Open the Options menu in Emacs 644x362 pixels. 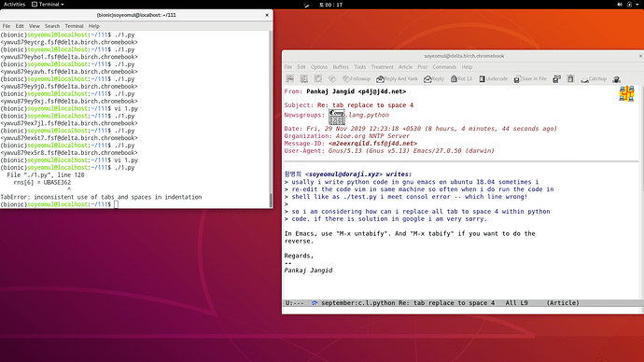pos(319,67)
